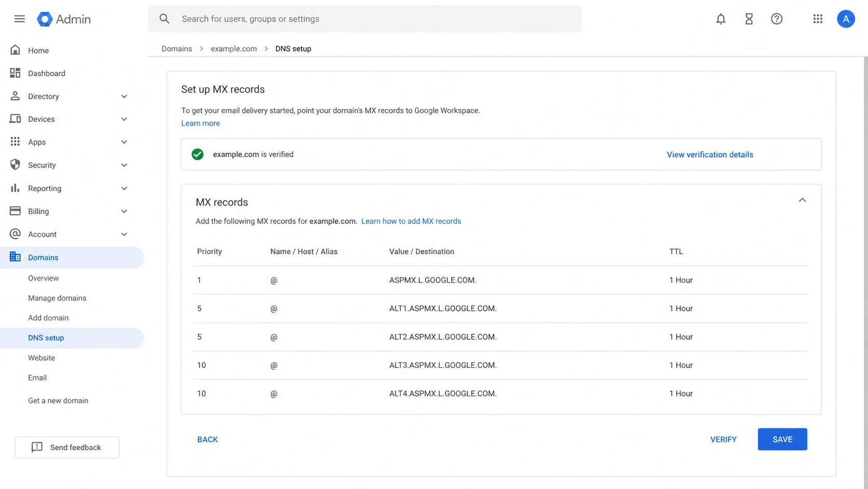Open the Google apps grid launcher
Viewport: 868px width, 489px height.
point(818,19)
